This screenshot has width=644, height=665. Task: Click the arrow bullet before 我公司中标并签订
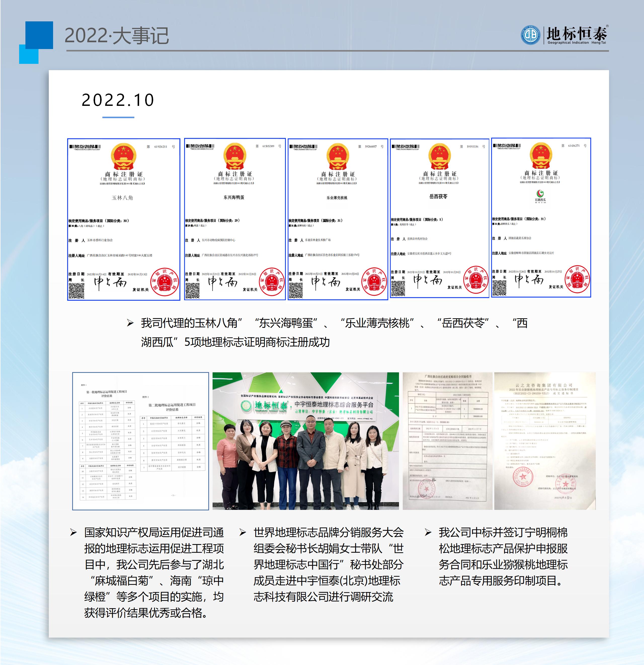click(428, 532)
